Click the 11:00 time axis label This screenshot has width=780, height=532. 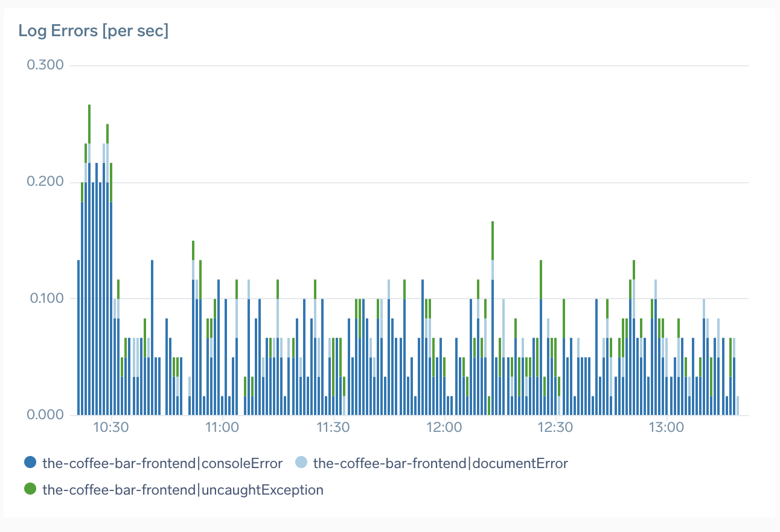(223, 428)
